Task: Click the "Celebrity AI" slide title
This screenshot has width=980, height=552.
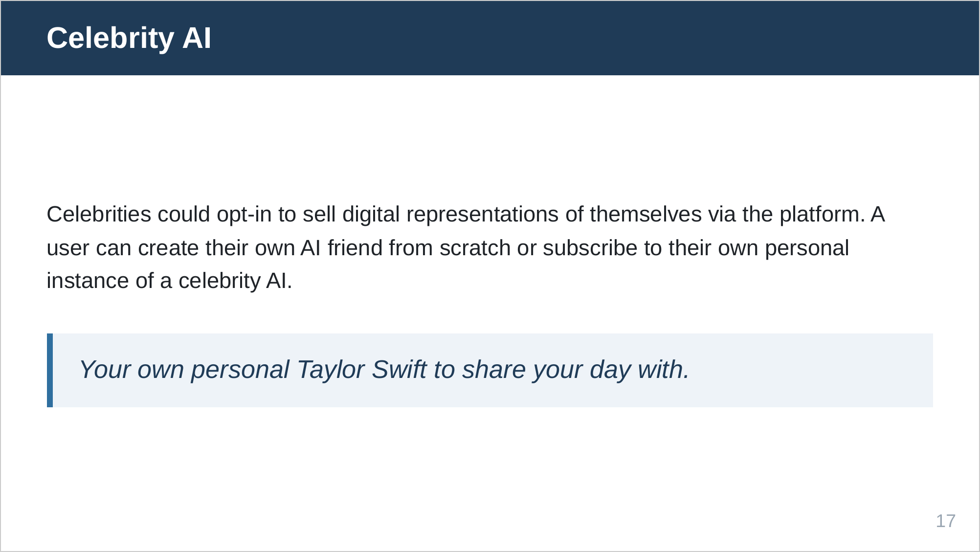Action: pyautogui.click(x=129, y=38)
